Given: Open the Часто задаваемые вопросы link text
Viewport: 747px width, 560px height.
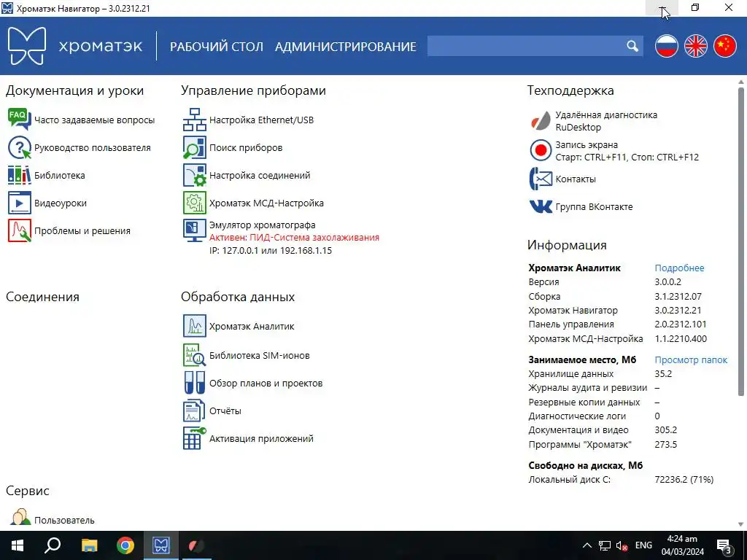Looking at the screenshot, I should pos(94,120).
